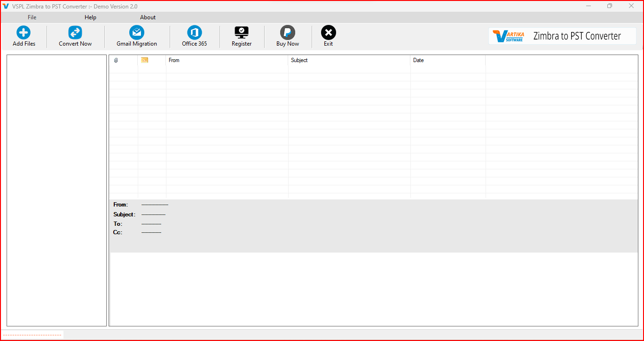Click the app icon in title bar
Viewport: 644px width, 341px height.
6,6
